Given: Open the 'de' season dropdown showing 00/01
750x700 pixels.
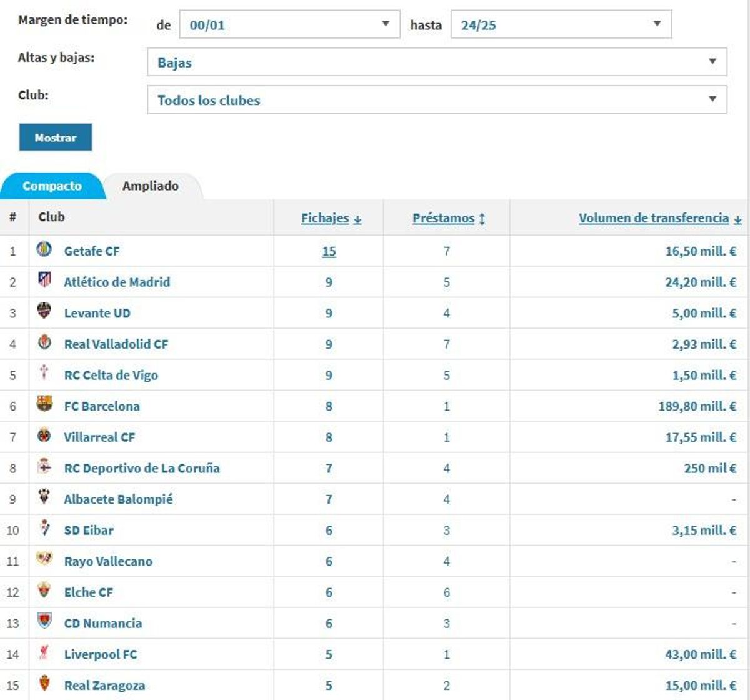Looking at the screenshot, I should tap(290, 24).
